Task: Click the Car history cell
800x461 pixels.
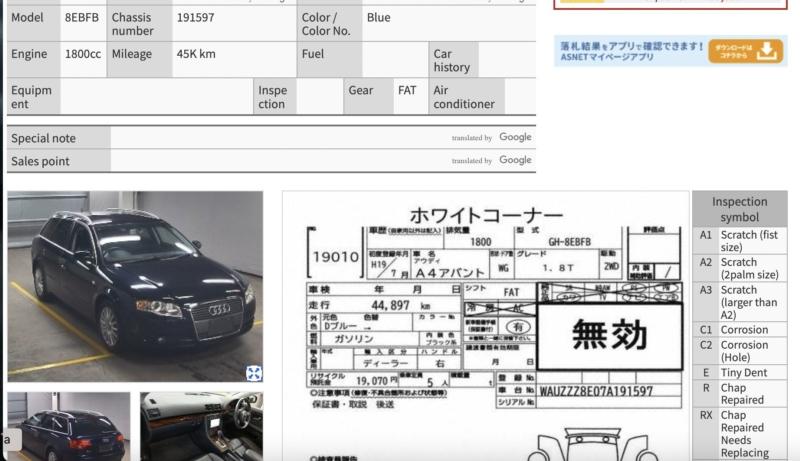Action: point(451,60)
